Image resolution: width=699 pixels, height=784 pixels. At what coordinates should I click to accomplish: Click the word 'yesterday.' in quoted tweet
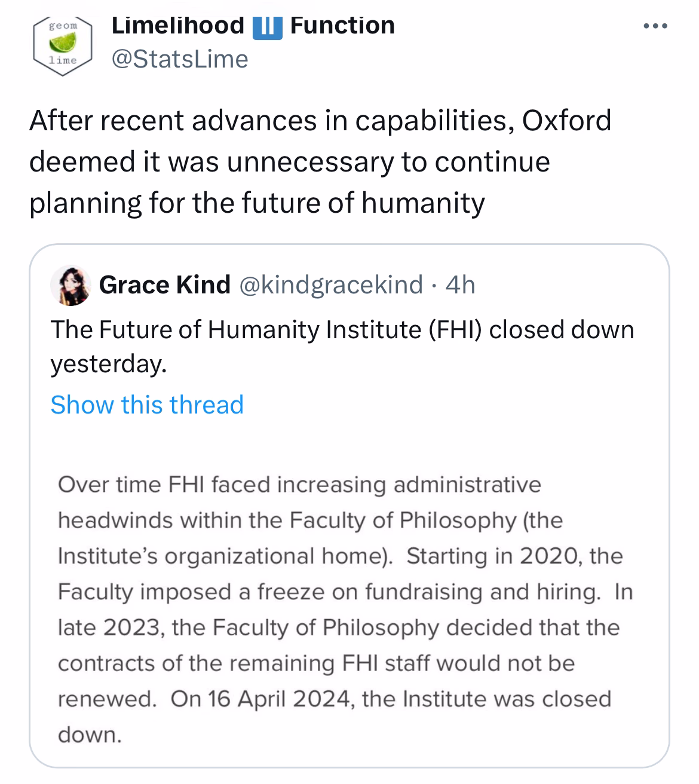[x=108, y=364]
